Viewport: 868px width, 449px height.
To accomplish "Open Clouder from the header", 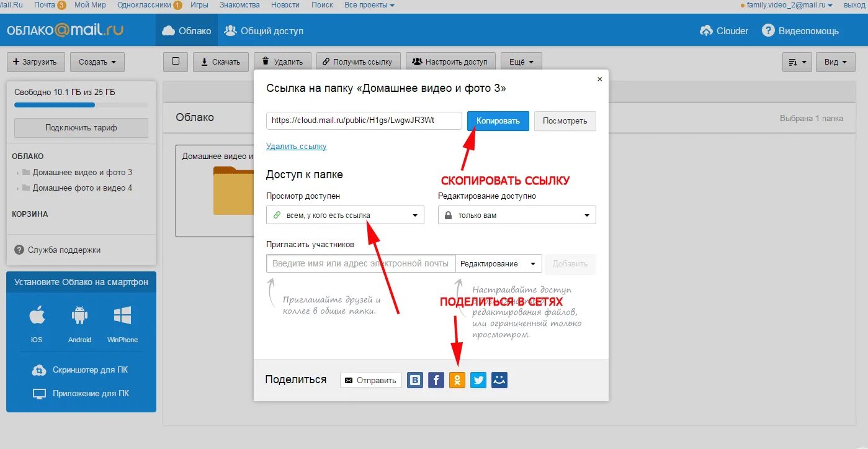I will (x=723, y=30).
